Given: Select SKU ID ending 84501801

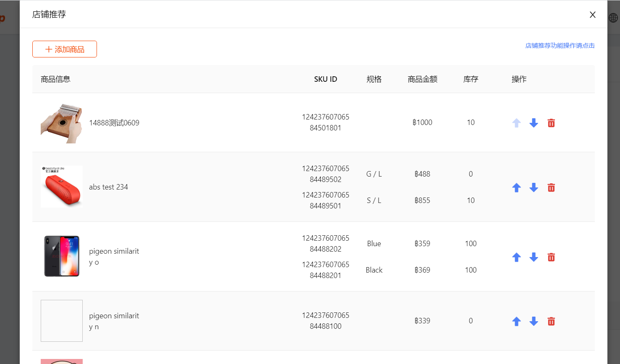Looking at the screenshot, I should coord(326,122).
